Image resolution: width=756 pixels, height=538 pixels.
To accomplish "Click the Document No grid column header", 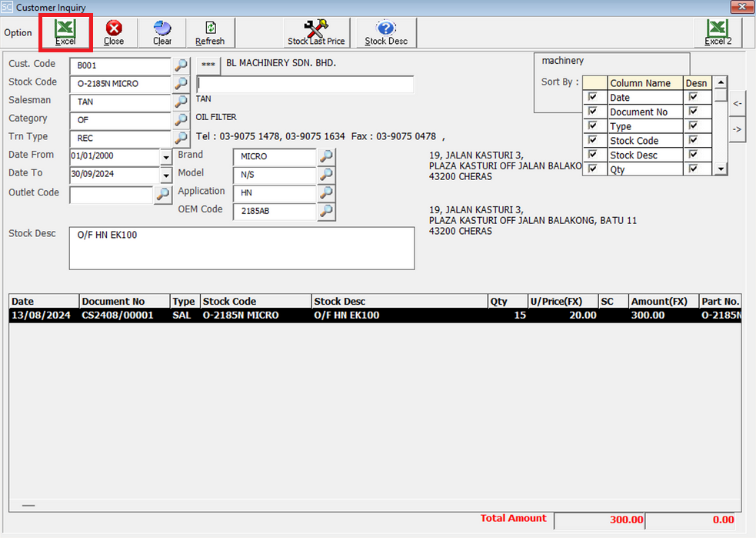I will tap(124, 301).
